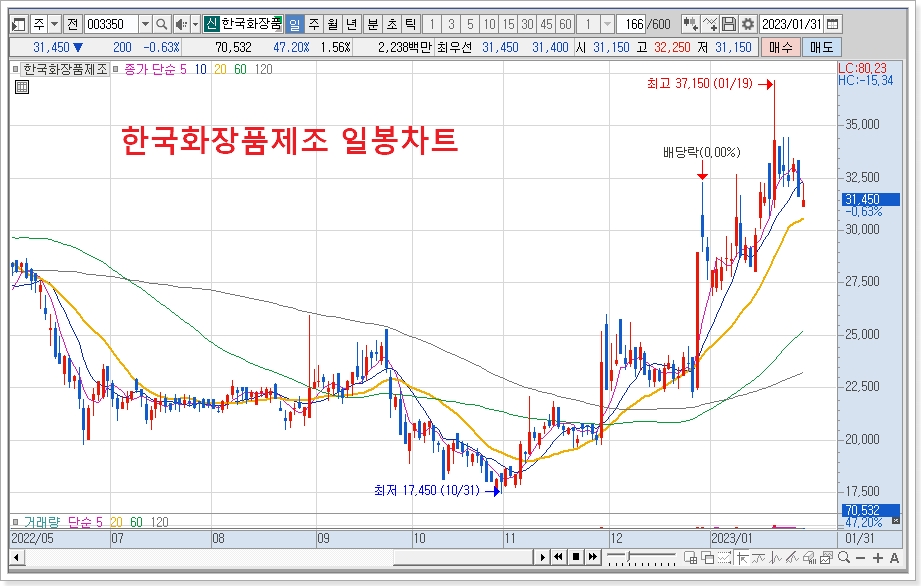Viewport: 921px width, 586px height.
Task: Click the dotted chart region select icon
Action: [725, 557]
